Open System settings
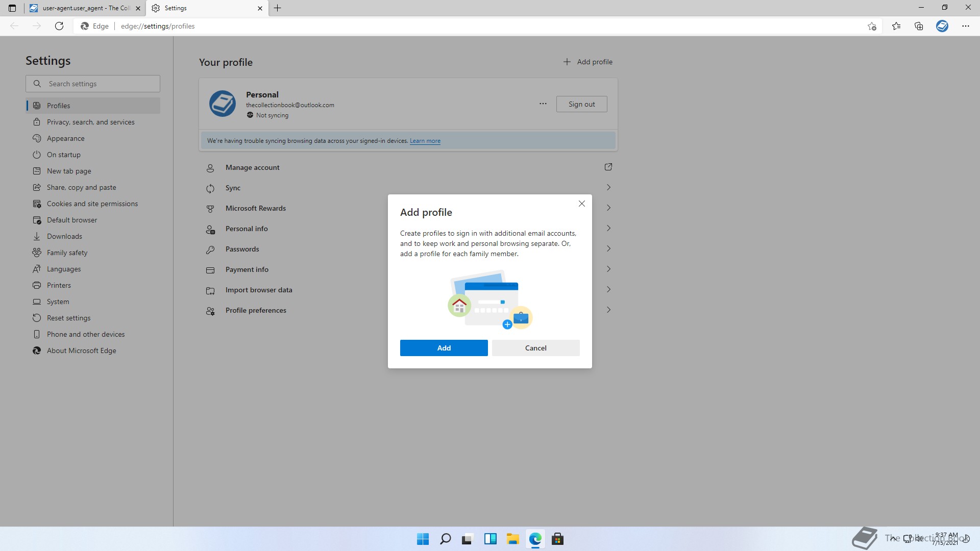 [93, 302]
